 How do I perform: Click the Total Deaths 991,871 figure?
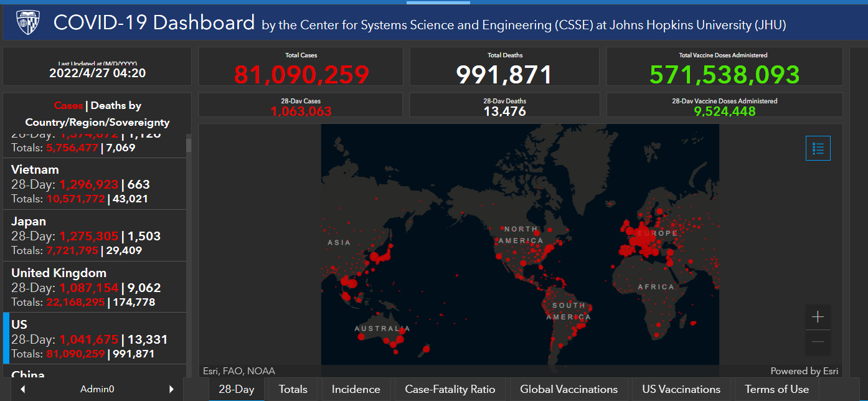tap(504, 75)
